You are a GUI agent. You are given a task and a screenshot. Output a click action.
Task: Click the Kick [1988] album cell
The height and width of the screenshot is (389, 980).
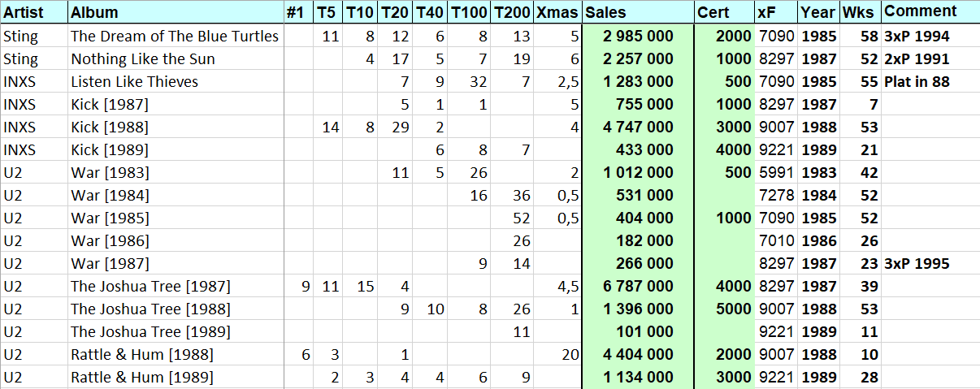(176, 128)
